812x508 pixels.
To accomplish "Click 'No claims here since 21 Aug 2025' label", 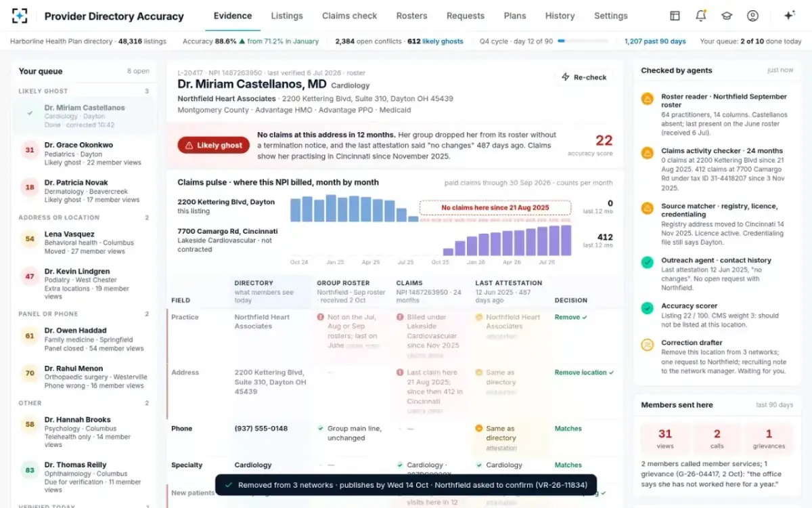I will [x=495, y=207].
